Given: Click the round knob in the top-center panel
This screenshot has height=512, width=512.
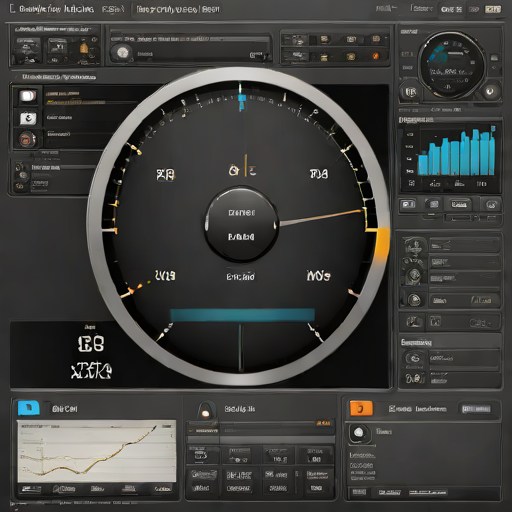Looking at the screenshot, I should [x=122, y=53].
